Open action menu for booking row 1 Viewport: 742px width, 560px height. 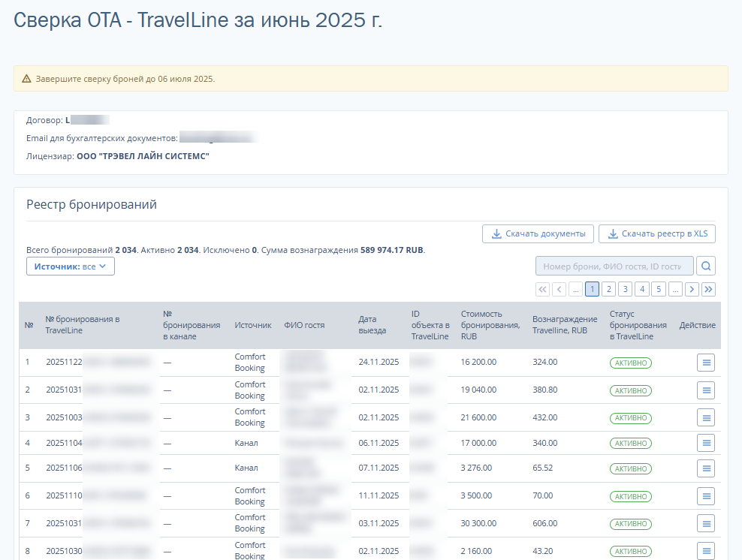[706, 363]
